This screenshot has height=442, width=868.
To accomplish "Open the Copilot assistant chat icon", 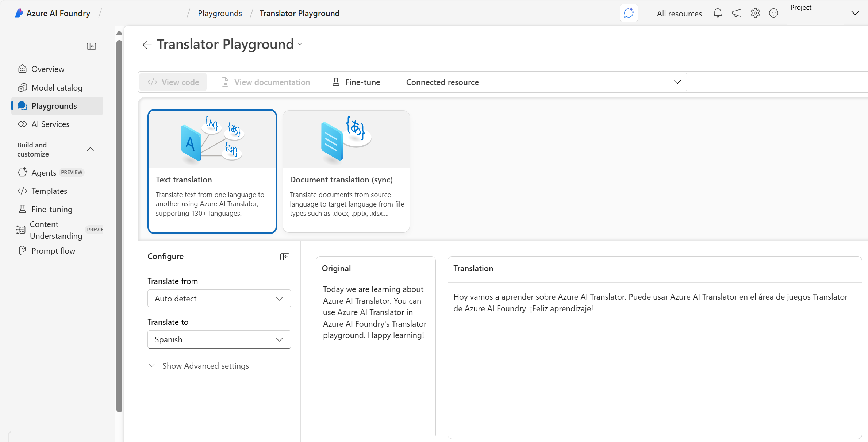I will pyautogui.click(x=629, y=13).
